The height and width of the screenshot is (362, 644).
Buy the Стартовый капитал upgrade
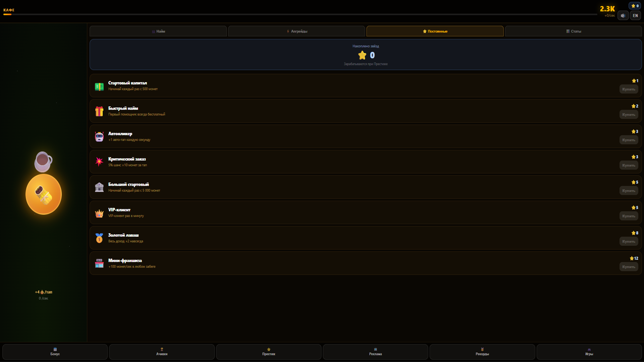pyautogui.click(x=629, y=89)
